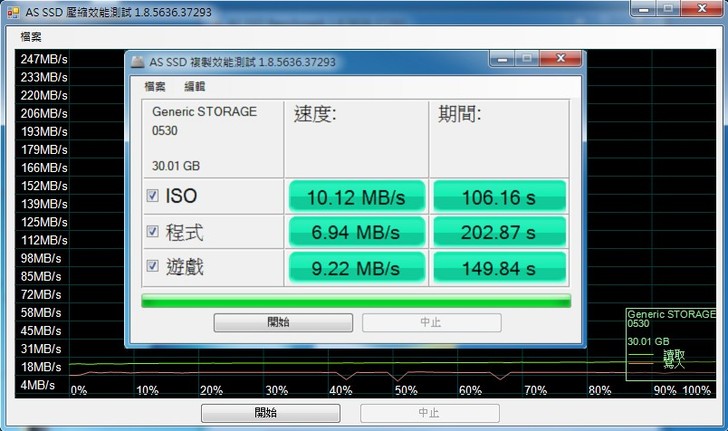Click the 0% axis label on graph

coord(79,390)
